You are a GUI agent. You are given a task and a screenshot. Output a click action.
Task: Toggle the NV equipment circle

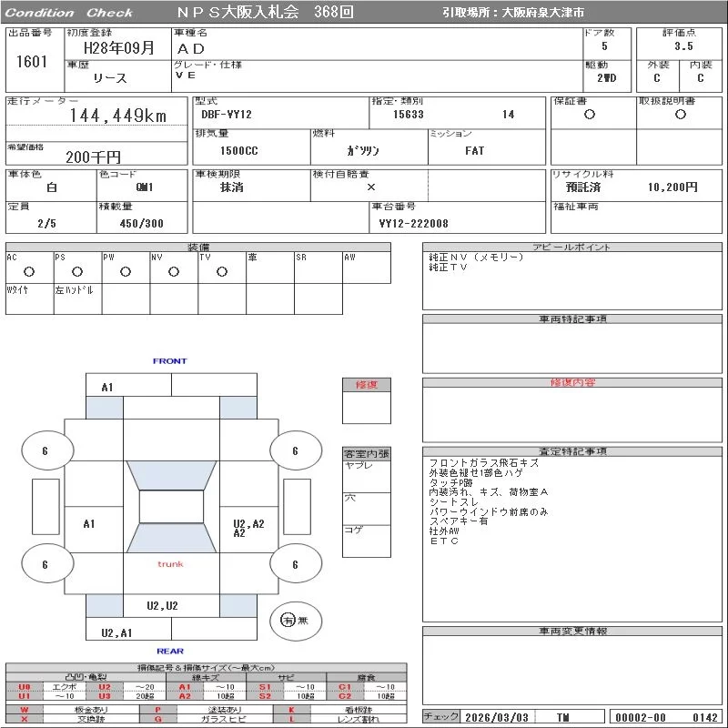click(x=173, y=271)
